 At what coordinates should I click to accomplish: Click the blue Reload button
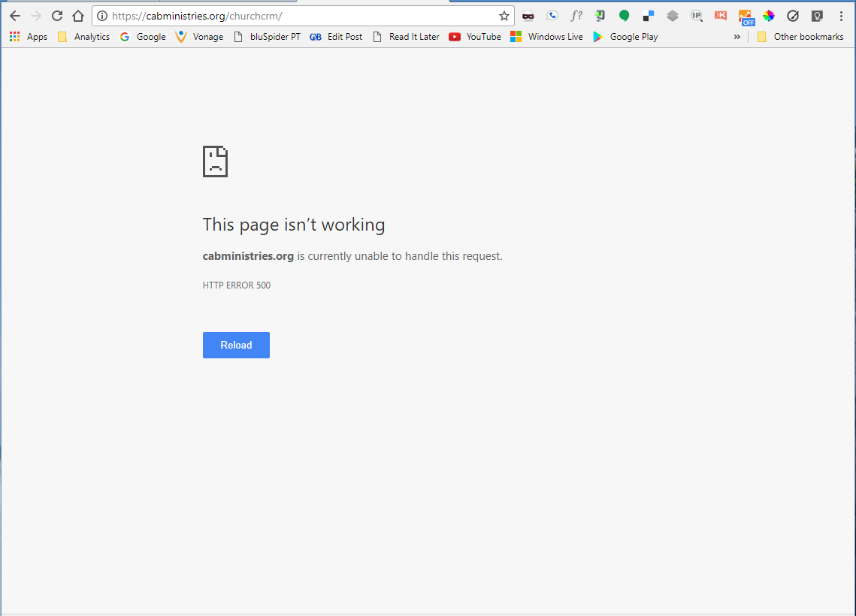pos(237,345)
